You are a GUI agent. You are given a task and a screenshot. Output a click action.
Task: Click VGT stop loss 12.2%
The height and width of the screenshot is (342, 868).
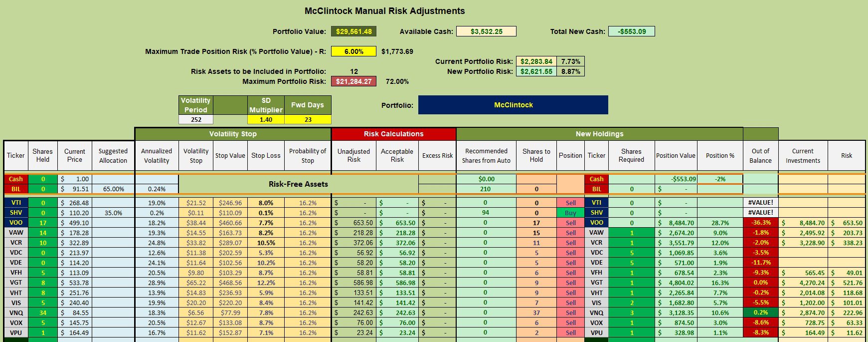pyautogui.click(x=266, y=283)
